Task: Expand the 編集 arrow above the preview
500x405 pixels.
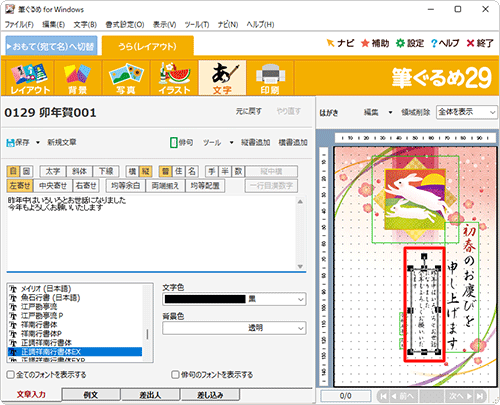Action: point(390,112)
